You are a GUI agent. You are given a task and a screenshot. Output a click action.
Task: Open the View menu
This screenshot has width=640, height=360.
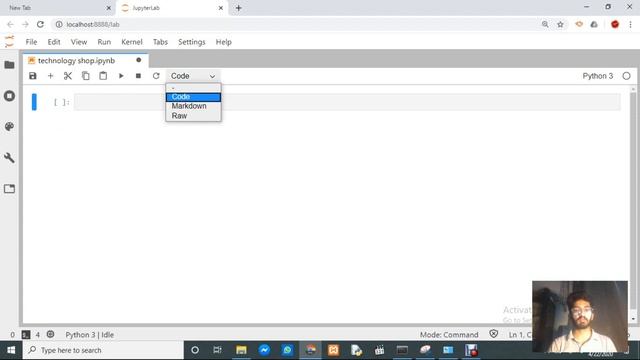[x=79, y=42]
